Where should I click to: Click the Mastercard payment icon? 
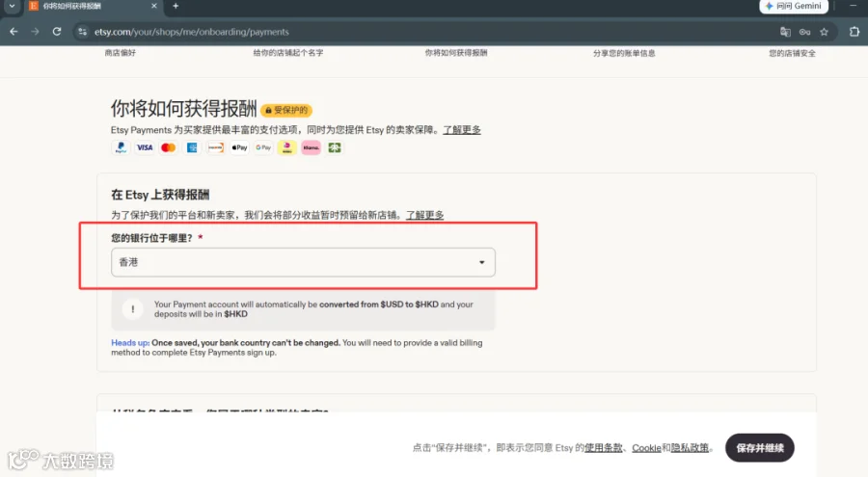point(168,147)
